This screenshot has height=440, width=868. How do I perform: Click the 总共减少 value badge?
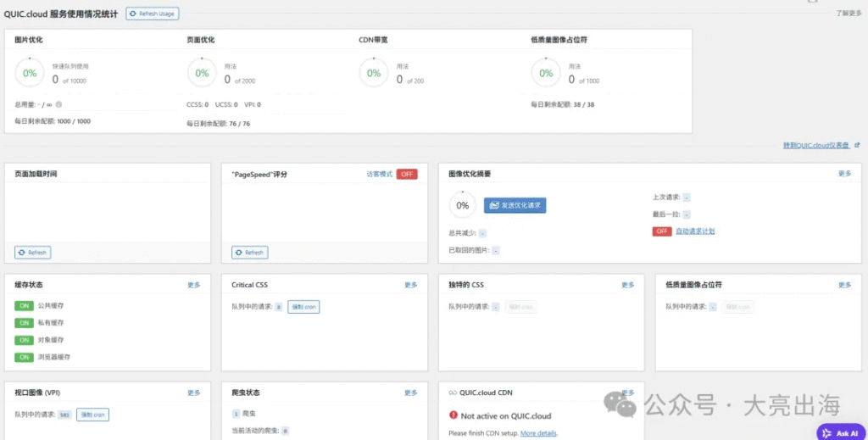point(482,233)
